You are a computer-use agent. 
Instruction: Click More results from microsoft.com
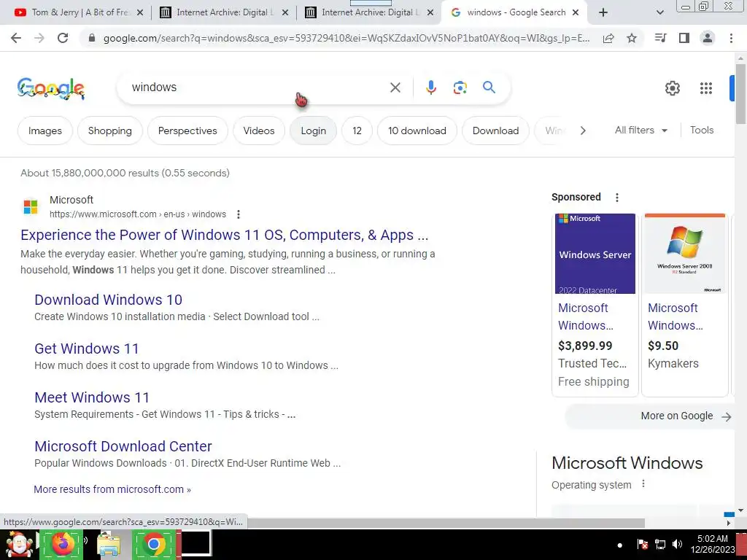click(x=112, y=489)
